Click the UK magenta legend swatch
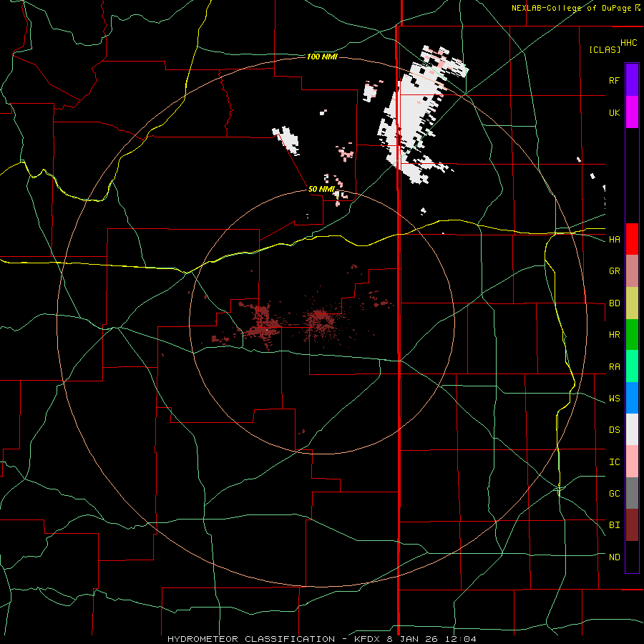 pos(632,112)
